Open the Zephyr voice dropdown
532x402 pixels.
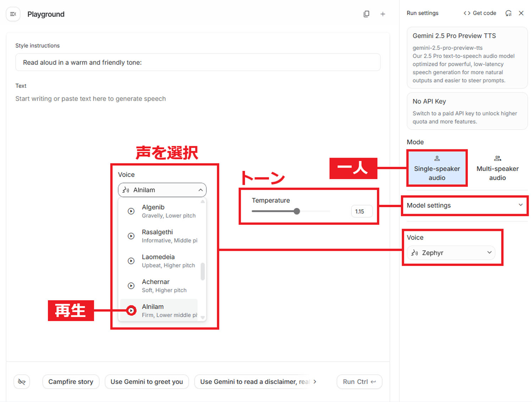(451, 253)
